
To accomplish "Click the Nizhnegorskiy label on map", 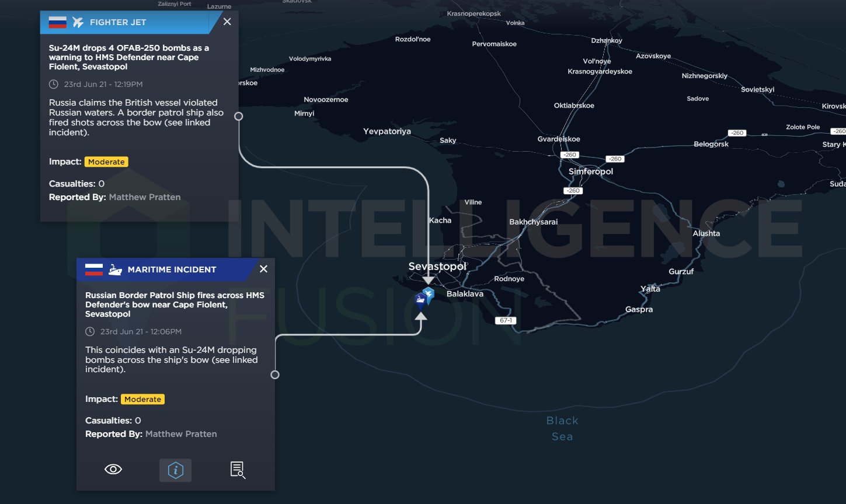I will 705,76.
